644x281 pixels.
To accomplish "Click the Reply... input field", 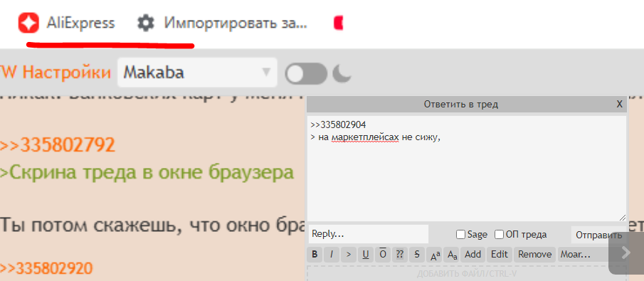I will [x=369, y=234].
